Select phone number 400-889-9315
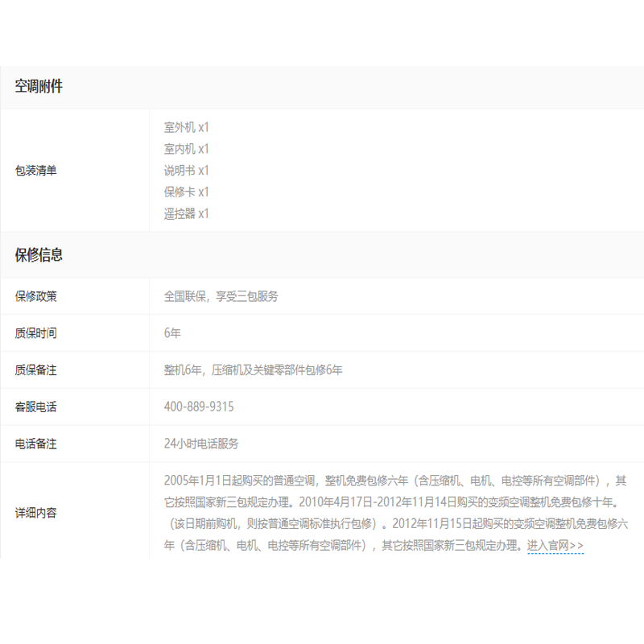The width and height of the screenshot is (644, 644). point(199,407)
